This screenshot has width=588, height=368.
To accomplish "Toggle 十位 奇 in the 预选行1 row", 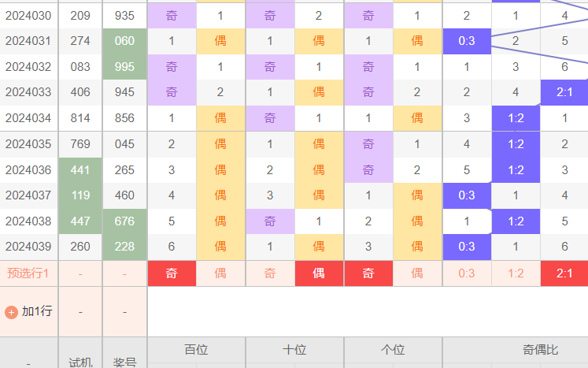I will click(x=270, y=273).
